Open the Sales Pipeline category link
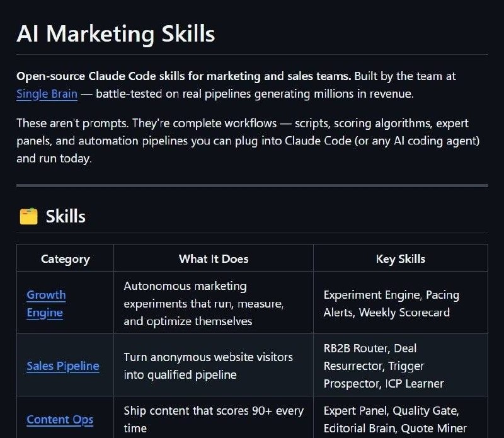 tap(63, 366)
